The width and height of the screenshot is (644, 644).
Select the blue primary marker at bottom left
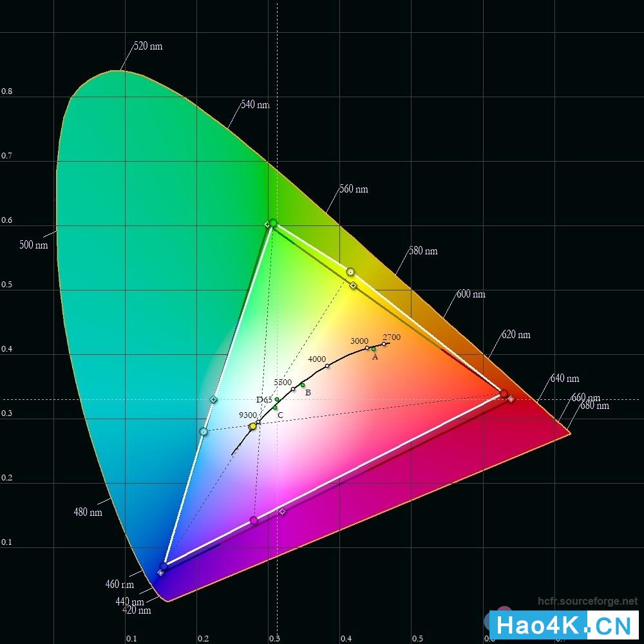(x=163, y=565)
